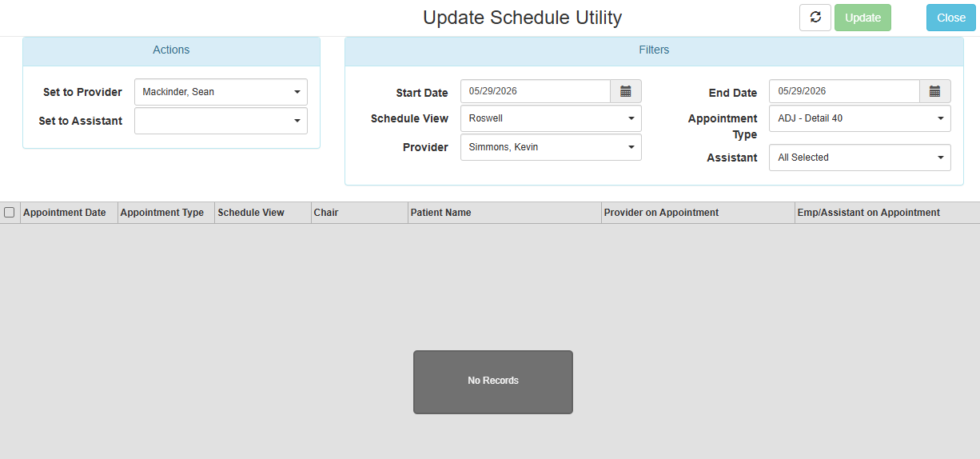Close the Update Schedule Utility
Viewport: 980px width, 459px height.
pyautogui.click(x=951, y=18)
